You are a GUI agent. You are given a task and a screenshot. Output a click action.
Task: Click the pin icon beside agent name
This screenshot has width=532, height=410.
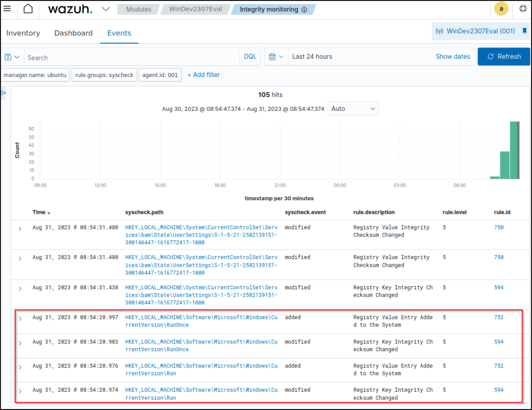click(523, 31)
